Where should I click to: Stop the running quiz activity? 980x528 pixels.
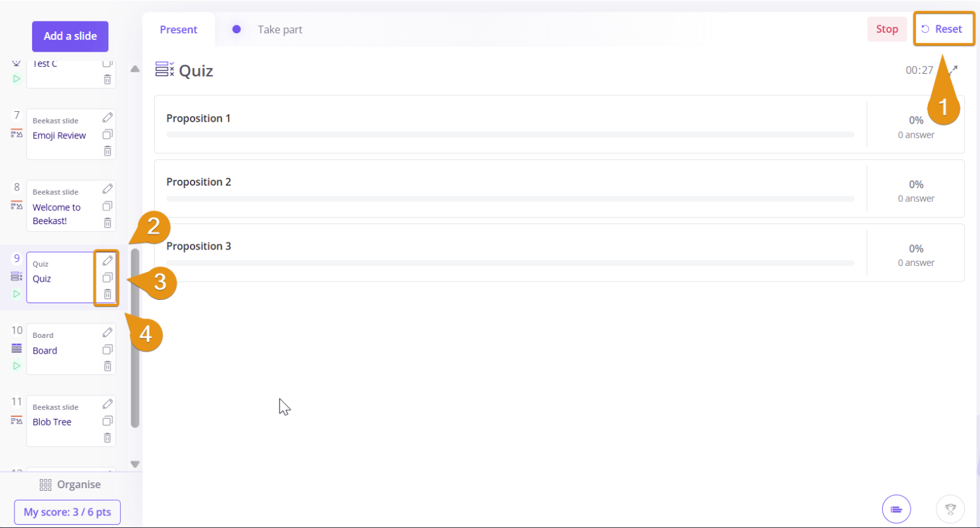887,29
